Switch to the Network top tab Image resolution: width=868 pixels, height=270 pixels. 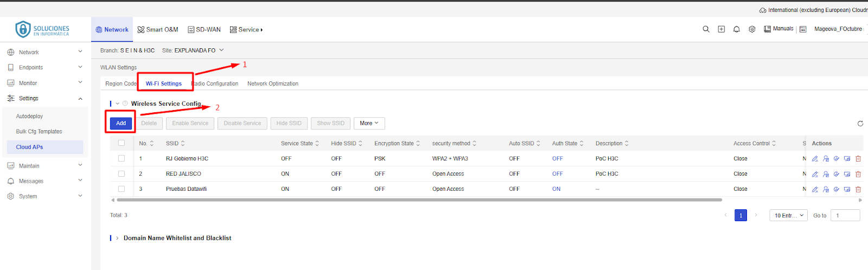tap(112, 30)
